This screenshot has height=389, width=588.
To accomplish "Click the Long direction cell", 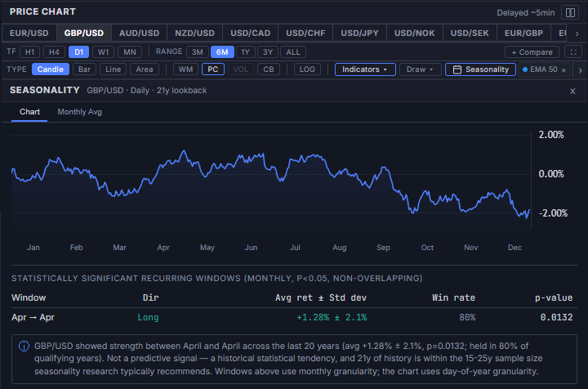I will click(x=148, y=317).
